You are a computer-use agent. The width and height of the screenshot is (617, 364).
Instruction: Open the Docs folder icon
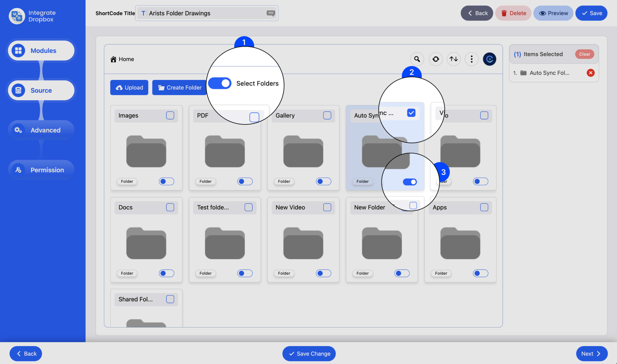[146, 243]
